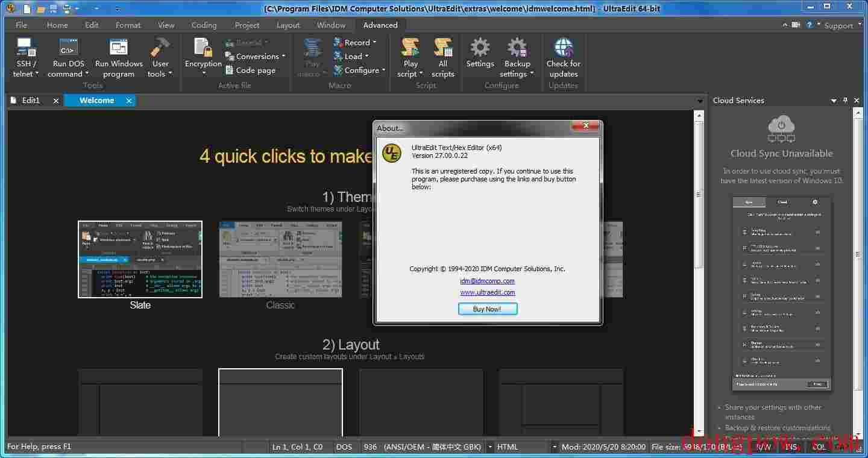Select the Classic theme thumbnail
The height and width of the screenshot is (458, 868).
coord(280,259)
